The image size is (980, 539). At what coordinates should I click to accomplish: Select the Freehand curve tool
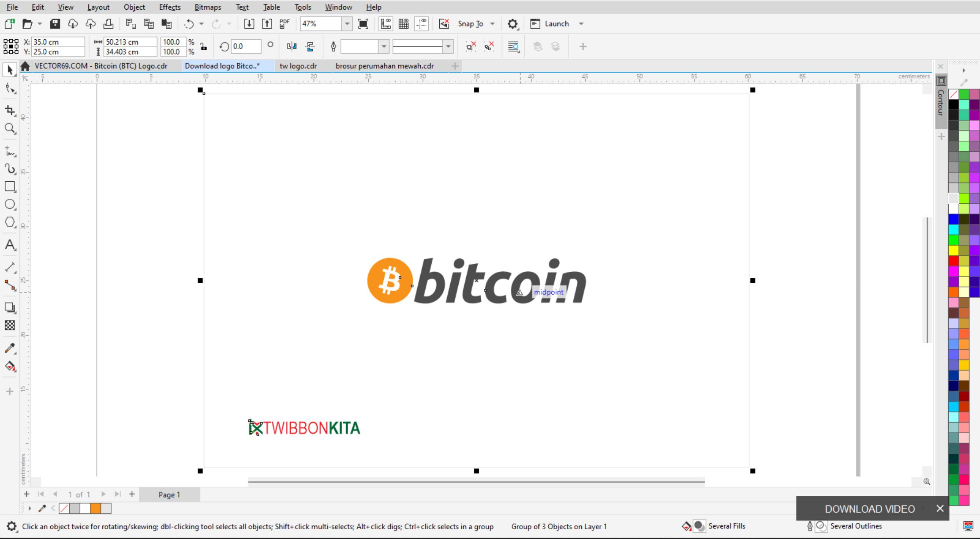pos(10,151)
